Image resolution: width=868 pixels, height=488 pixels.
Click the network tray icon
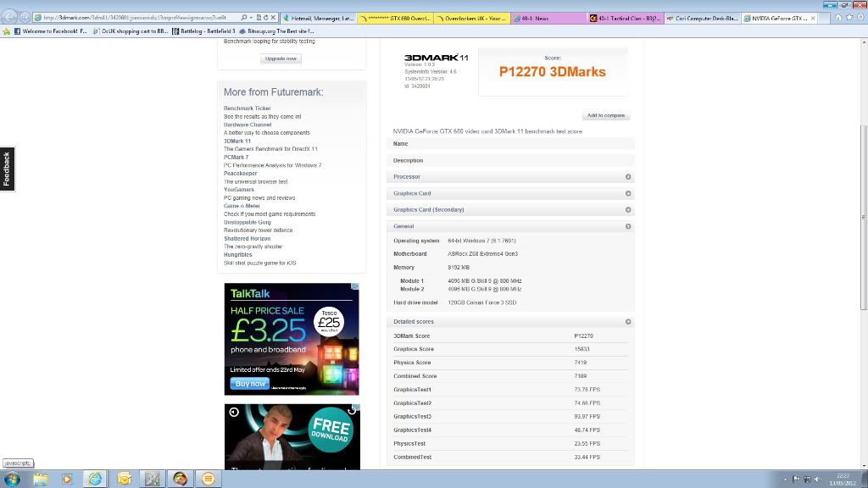tap(807, 480)
